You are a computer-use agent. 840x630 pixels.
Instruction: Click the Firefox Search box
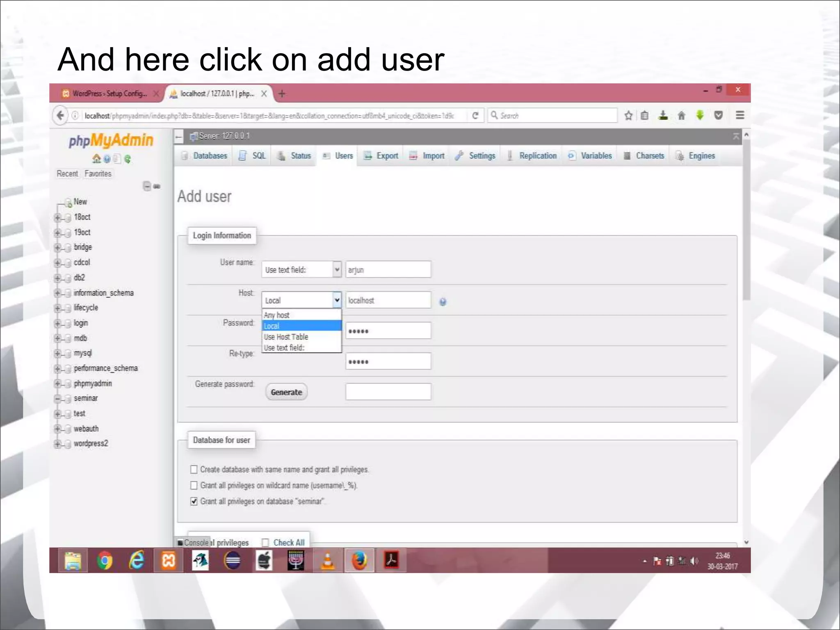[x=552, y=115]
